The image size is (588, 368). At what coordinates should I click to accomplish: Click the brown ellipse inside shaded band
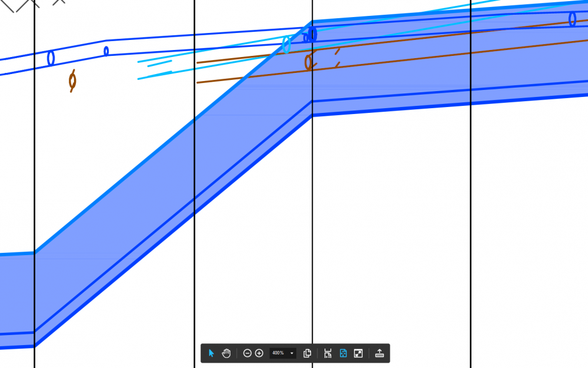coord(308,62)
